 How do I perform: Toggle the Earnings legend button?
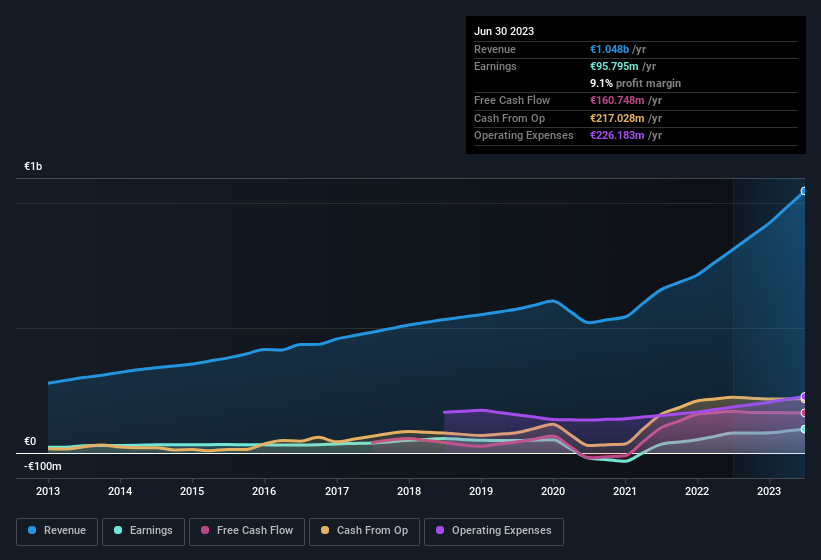143,531
